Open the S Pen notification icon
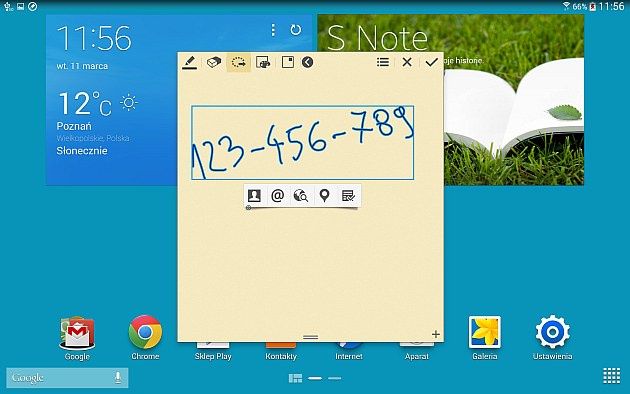This screenshot has width=630, height=394. [33, 6]
